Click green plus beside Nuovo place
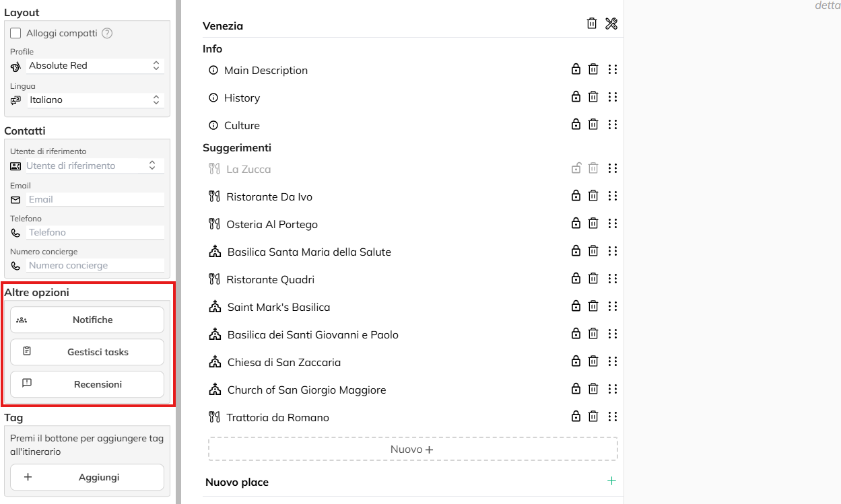Image resolution: width=841 pixels, height=504 pixels. coord(611,481)
